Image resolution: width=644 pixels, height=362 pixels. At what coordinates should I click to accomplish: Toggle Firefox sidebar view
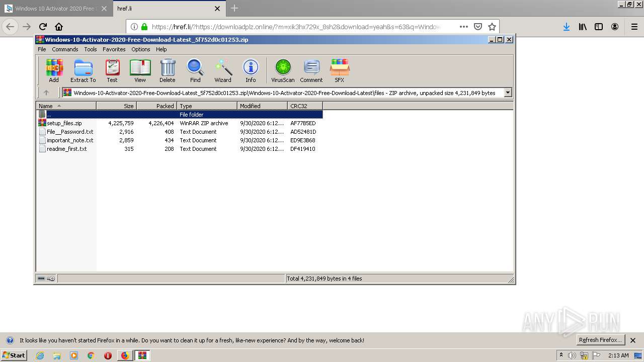599,27
